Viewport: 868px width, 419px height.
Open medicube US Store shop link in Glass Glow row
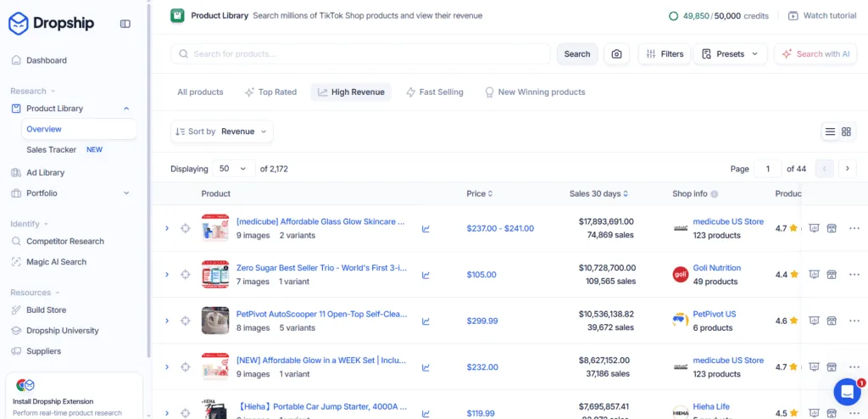click(x=728, y=221)
